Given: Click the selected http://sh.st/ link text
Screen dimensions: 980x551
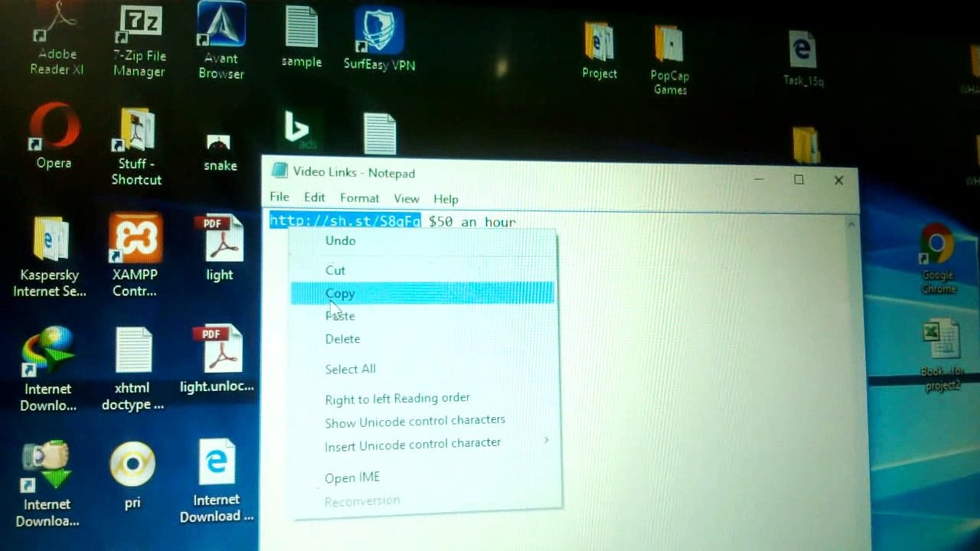Looking at the screenshot, I should click(345, 221).
